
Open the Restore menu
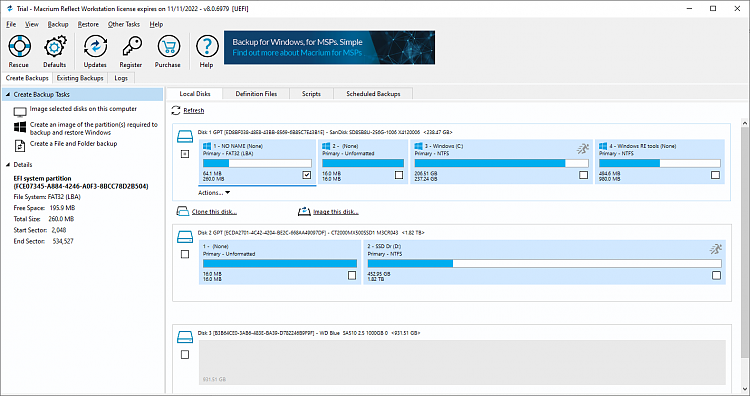click(88, 24)
